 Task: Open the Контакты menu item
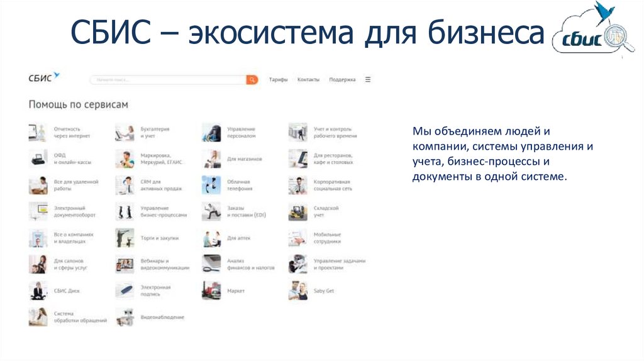(x=308, y=80)
